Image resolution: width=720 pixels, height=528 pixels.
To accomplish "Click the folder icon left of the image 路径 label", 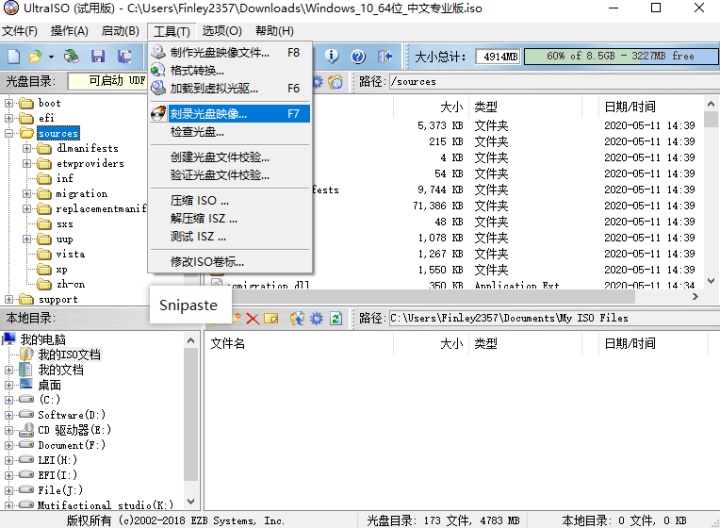I will (x=336, y=82).
